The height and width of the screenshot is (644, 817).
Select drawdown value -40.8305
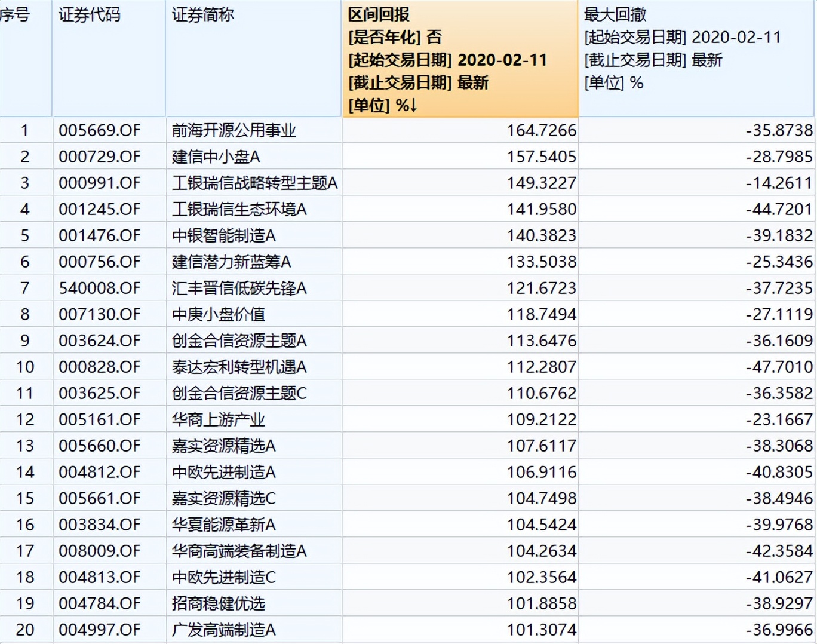point(779,472)
